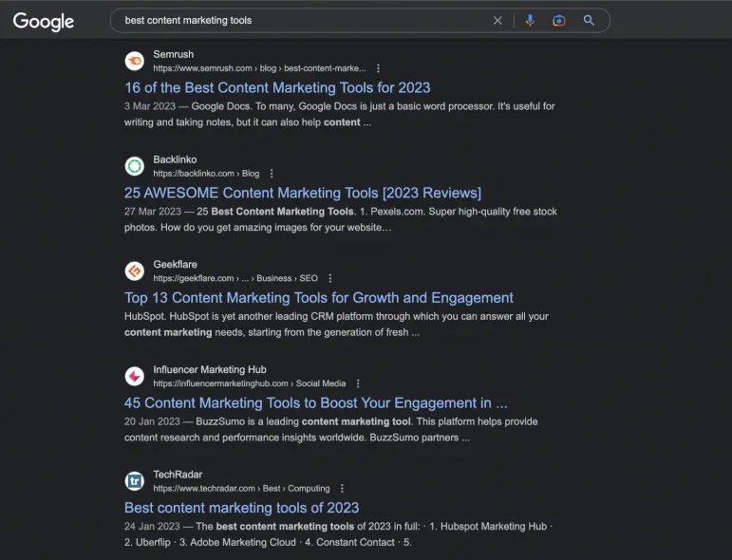Click inside the search query input field
Image resolution: width=732 pixels, height=560 pixels.
pos(304,21)
